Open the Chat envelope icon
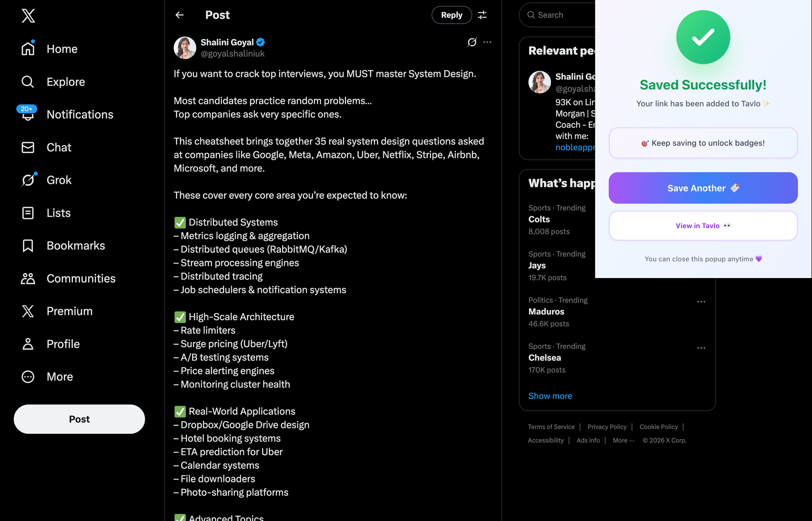Viewport: 812px width, 521px height. pos(27,147)
